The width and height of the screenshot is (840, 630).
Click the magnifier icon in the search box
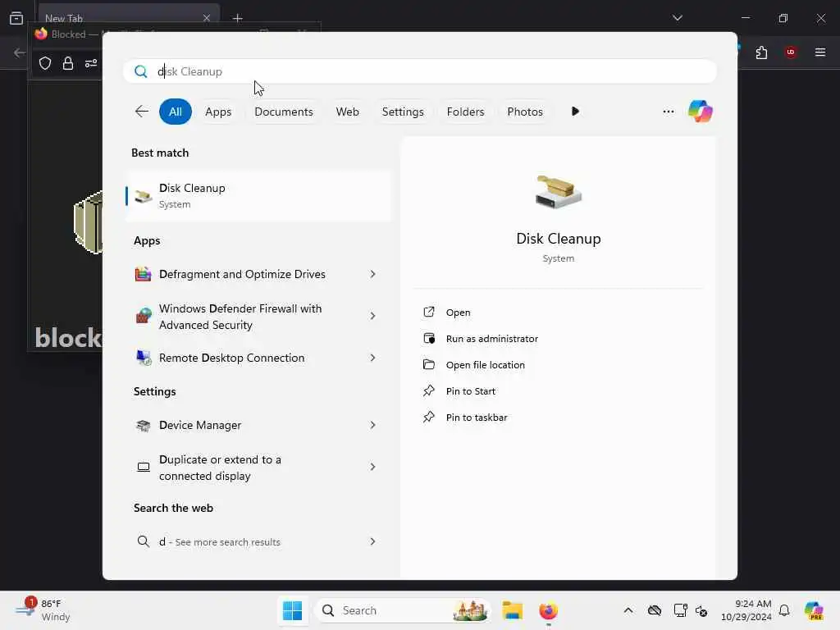(x=141, y=71)
